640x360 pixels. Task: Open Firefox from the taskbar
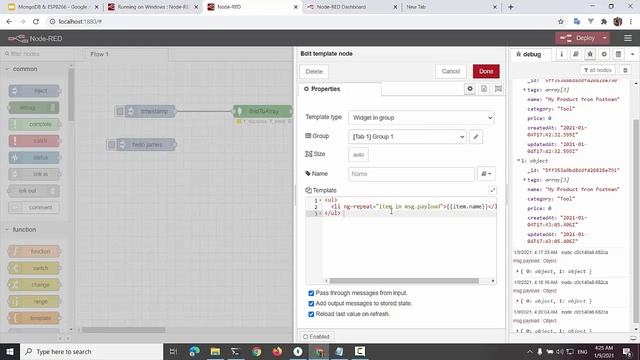click(277, 351)
